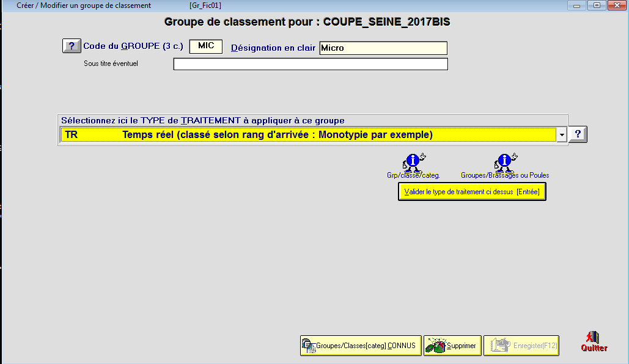Minimize the Créer / Modifier un groupe window
Image resolution: width=629 pixels, height=364 pixels.
pos(577,5)
